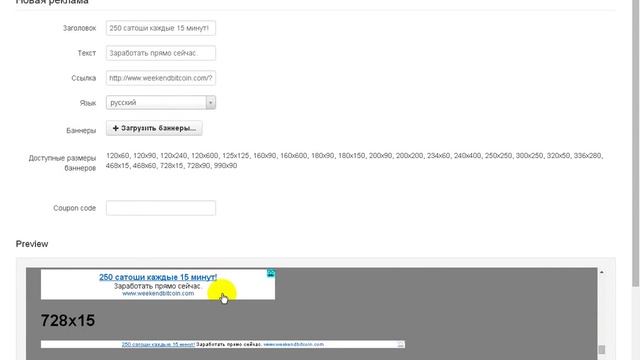Click the Preview section heading
Image resolution: width=640 pixels, height=360 pixels.
coord(32,244)
